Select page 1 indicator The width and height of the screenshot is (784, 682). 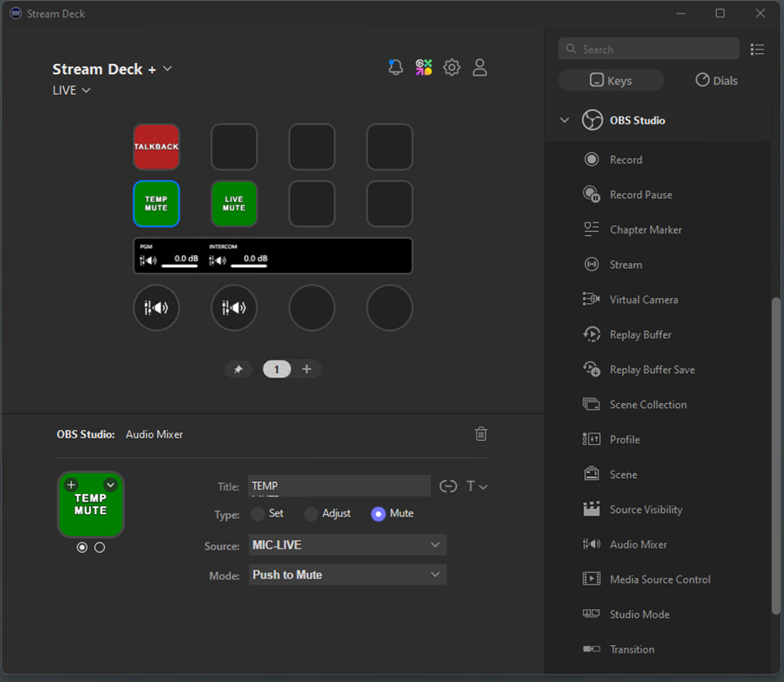point(276,370)
